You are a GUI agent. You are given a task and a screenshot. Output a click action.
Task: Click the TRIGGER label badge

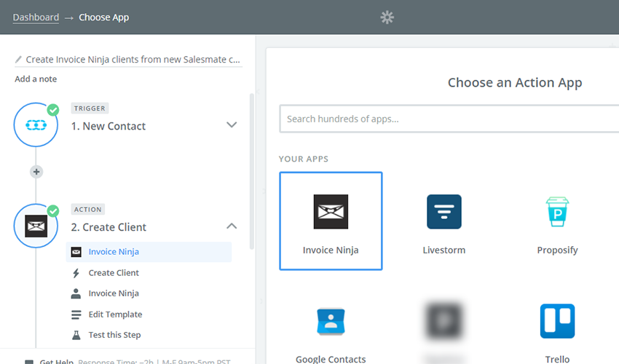pos(90,108)
